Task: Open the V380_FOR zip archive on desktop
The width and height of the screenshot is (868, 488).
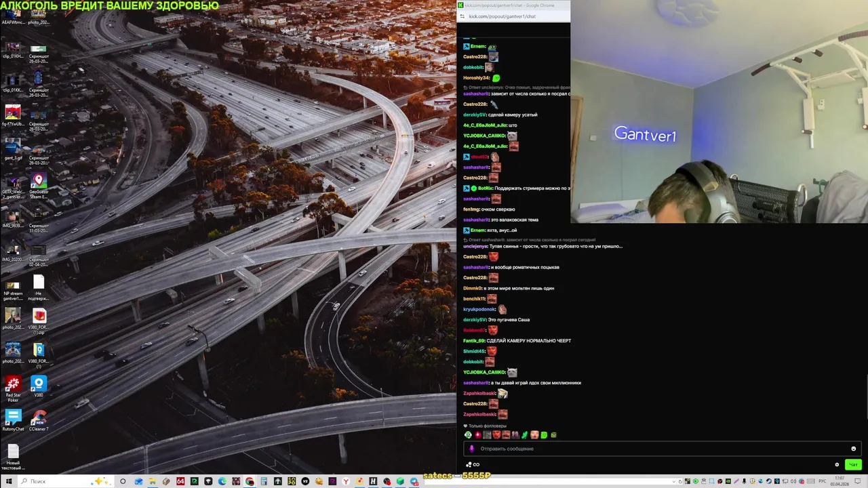Action: (39, 322)
